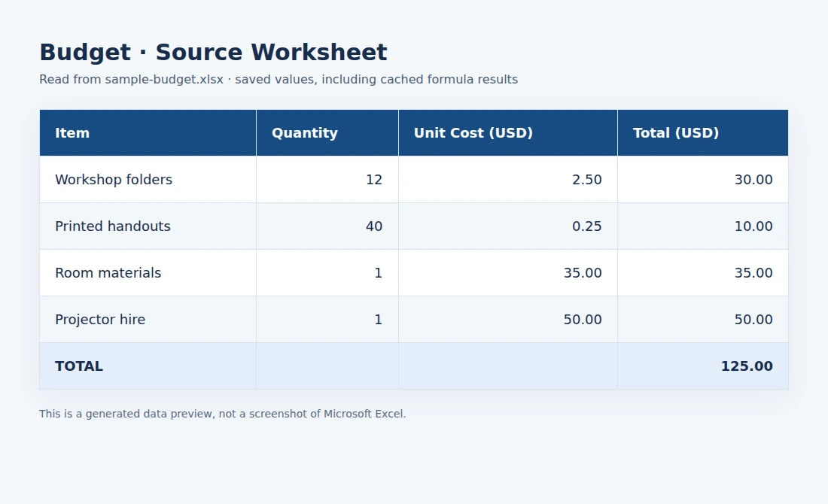Select the Item column header
This screenshot has height=504, width=828.
(x=148, y=133)
